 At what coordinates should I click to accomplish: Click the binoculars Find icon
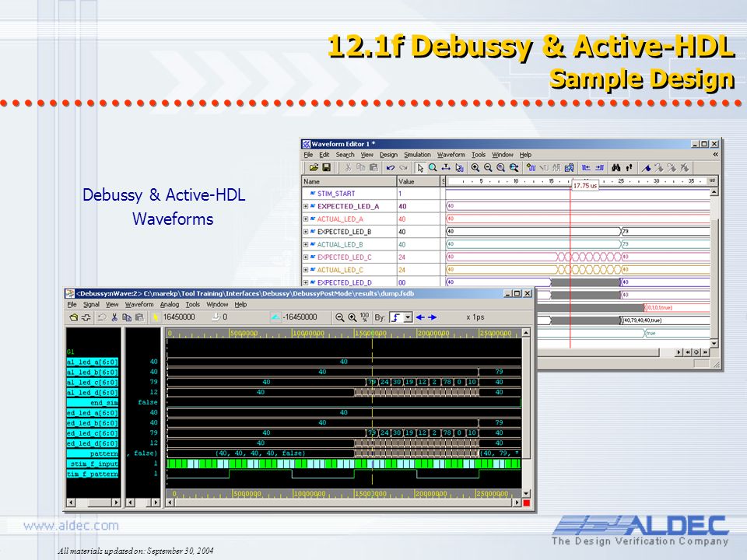point(616,168)
